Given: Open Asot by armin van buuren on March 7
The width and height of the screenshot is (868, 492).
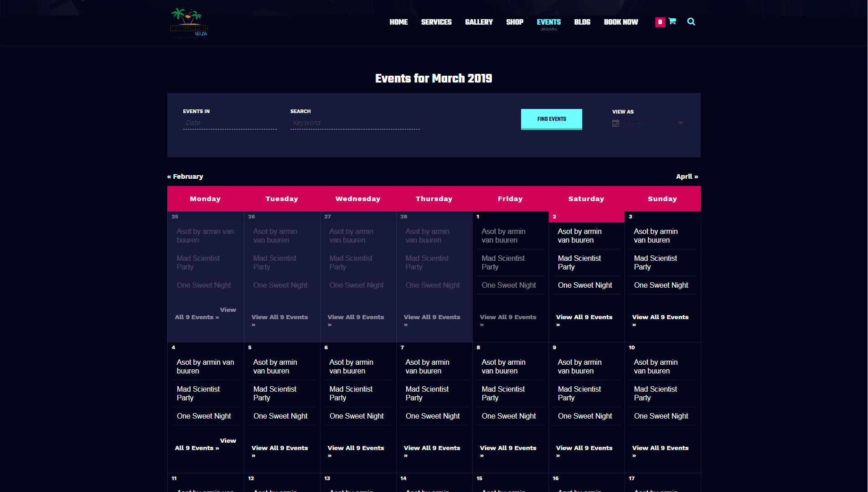Looking at the screenshot, I should pyautogui.click(x=428, y=367).
